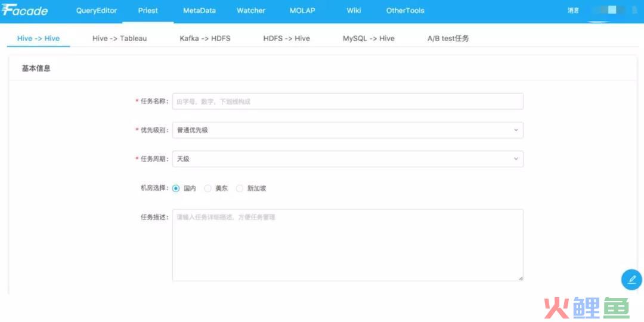Switch to the Hive -> Tableau tab
644x322 pixels.
(119, 38)
